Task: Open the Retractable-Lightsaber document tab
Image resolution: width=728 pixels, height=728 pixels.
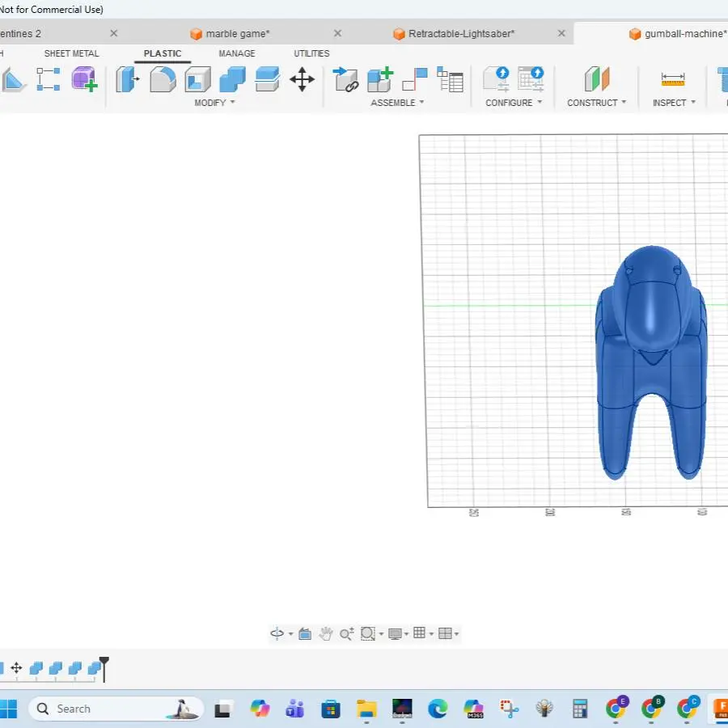Action: [462, 34]
